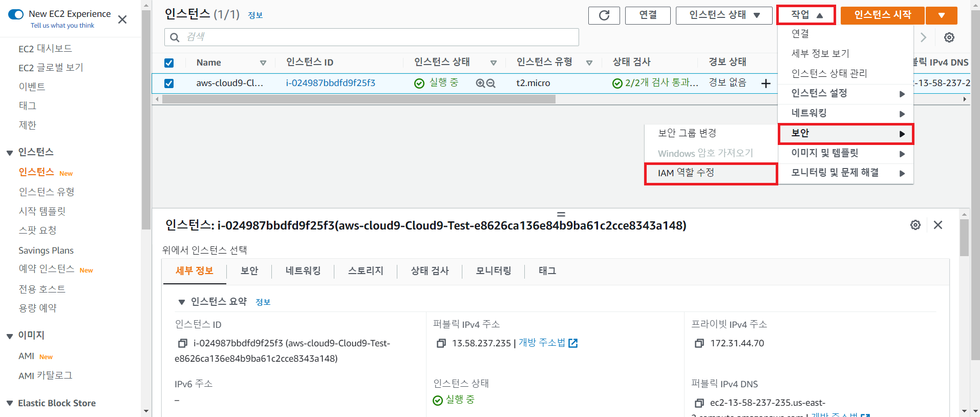Image resolution: width=980 pixels, height=417 pixels.
Task: Collapse the Elastic Block Store section
Action: coord(10,403)
